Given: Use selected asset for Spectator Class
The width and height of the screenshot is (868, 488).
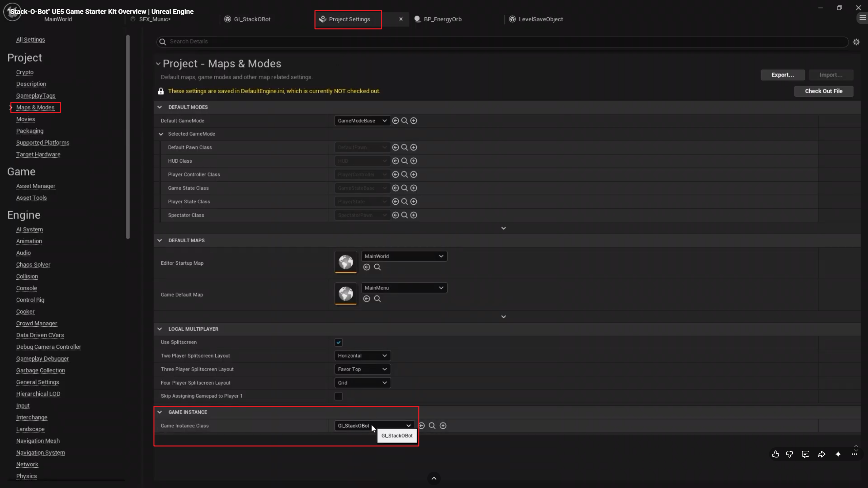Looking at the screenshot, I should click(x=395, y=215).
